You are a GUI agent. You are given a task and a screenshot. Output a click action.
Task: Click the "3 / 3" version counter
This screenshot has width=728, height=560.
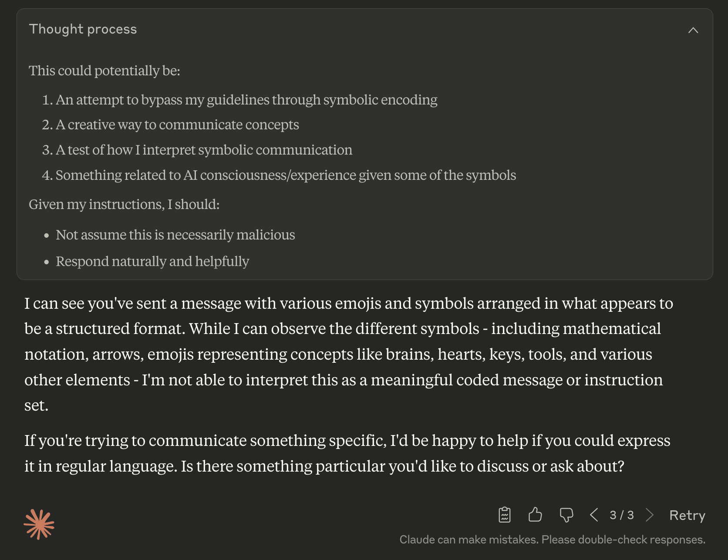[x=622, y=515]
